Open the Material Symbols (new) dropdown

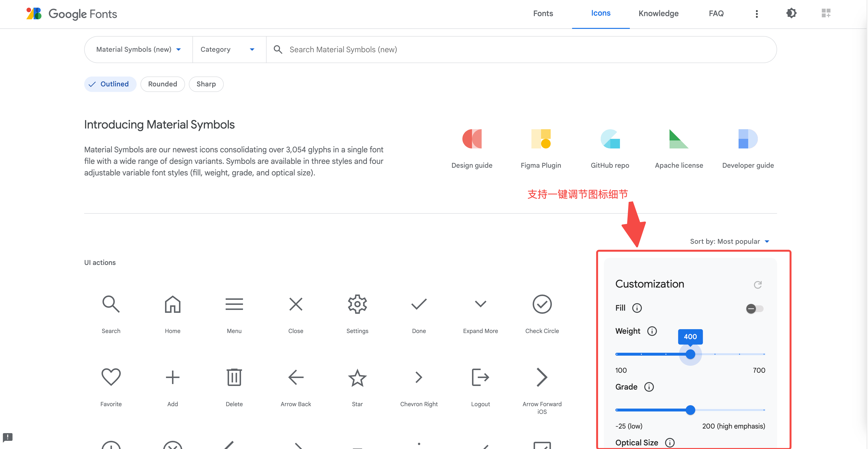point(139,50)
